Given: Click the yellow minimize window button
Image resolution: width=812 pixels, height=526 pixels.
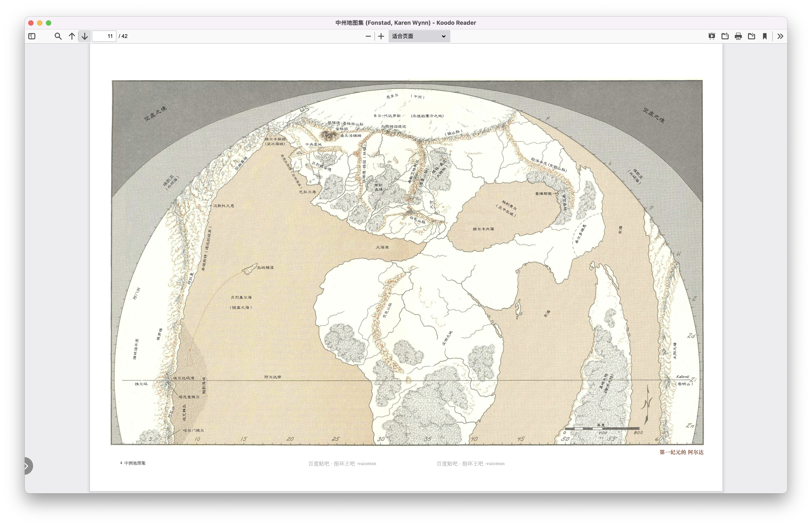Looking at the screenshot, I should [x=39, y=23].
